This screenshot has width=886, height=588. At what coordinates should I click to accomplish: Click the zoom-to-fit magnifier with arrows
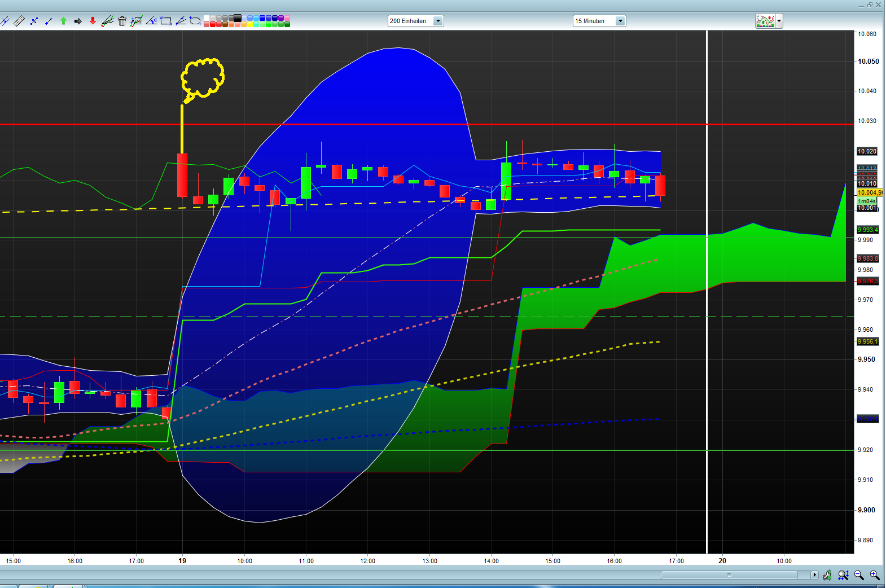843,575
